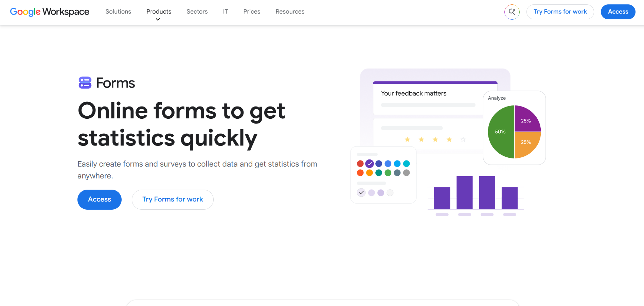Expand the Products menu chevron
The image size is (644, 306).
click(x=158, y=20)
